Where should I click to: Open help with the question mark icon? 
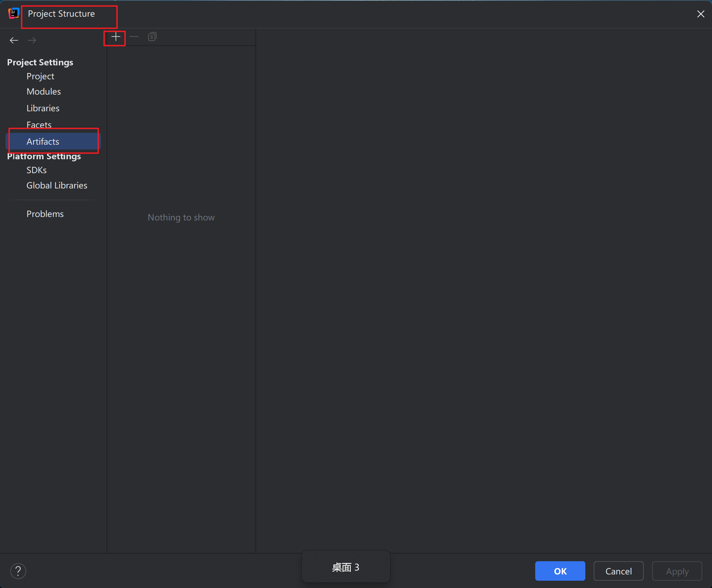(18, 571)
